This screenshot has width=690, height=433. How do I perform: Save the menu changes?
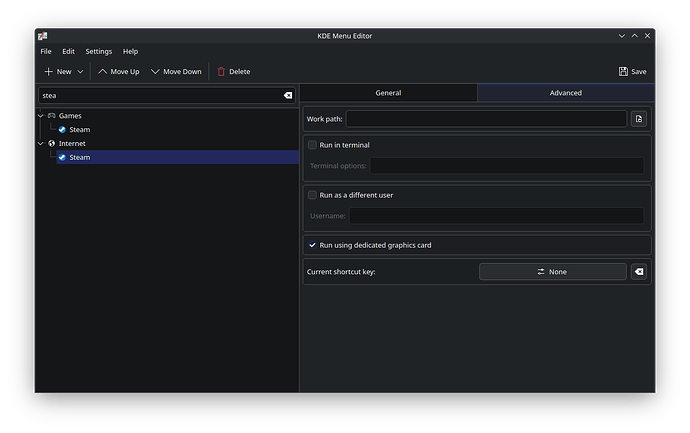click(632, 71)
